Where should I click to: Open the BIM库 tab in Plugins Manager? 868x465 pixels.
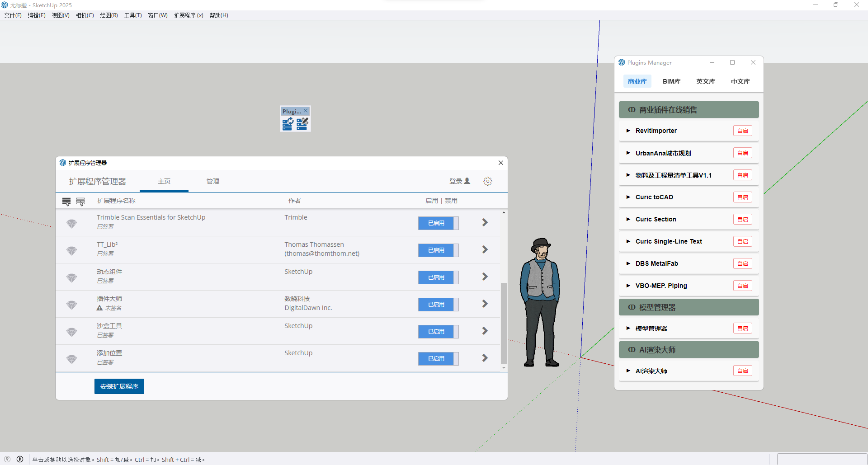click(671, 81)
